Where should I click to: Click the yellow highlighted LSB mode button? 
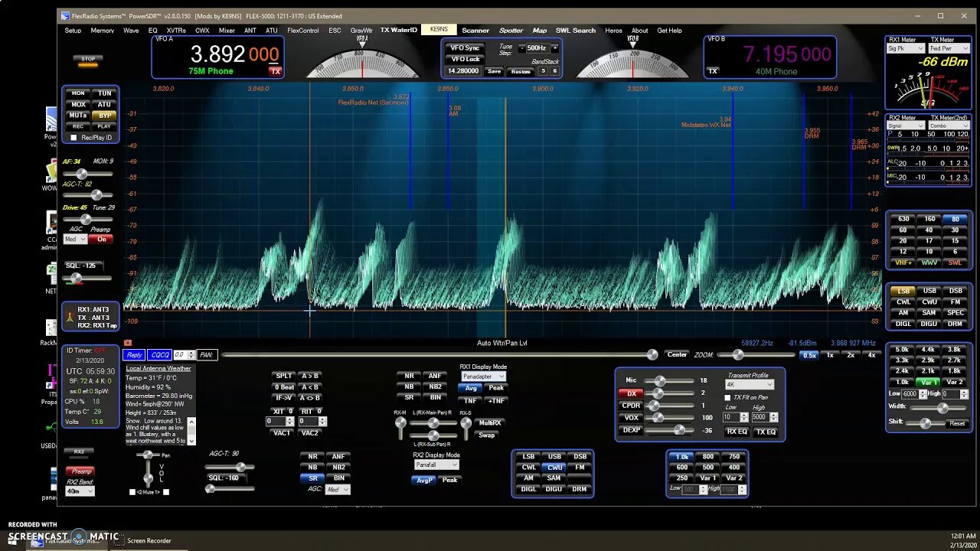(903, 291)
